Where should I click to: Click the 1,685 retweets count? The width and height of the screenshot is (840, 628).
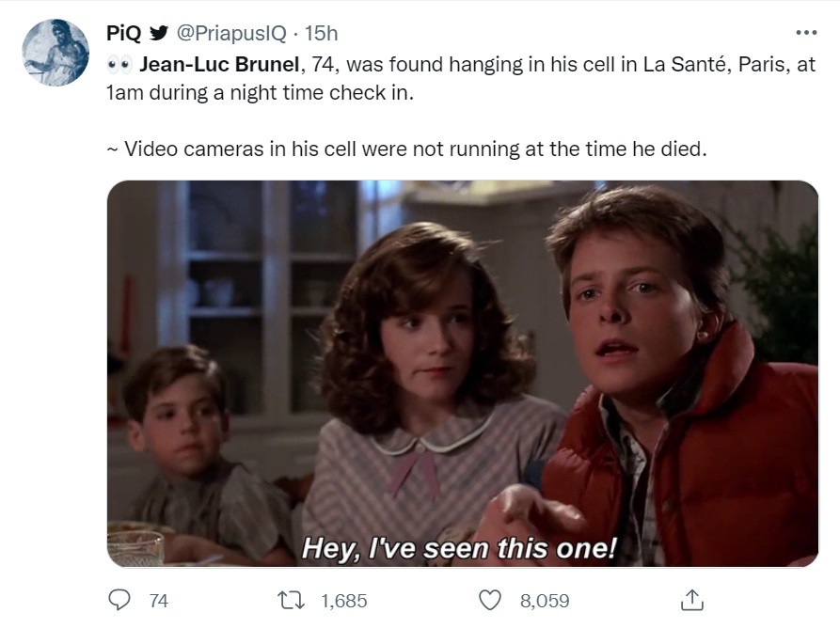pos(344,601)
